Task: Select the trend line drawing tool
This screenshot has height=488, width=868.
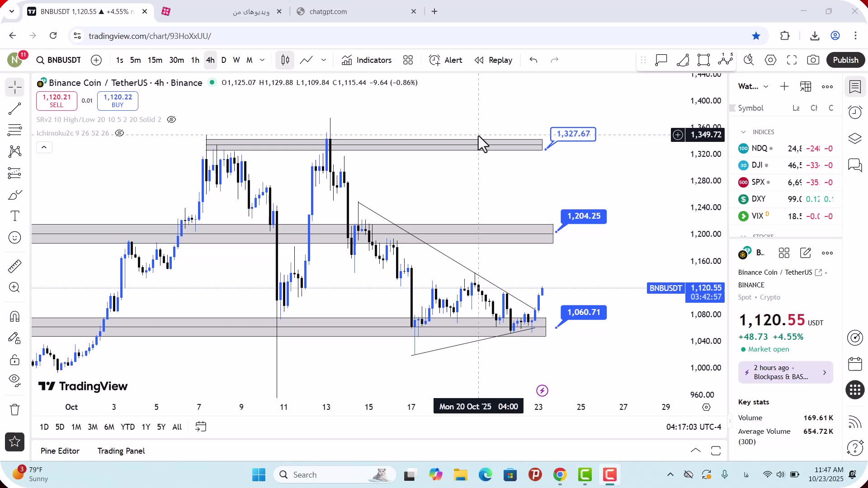Action: point(15,109)
